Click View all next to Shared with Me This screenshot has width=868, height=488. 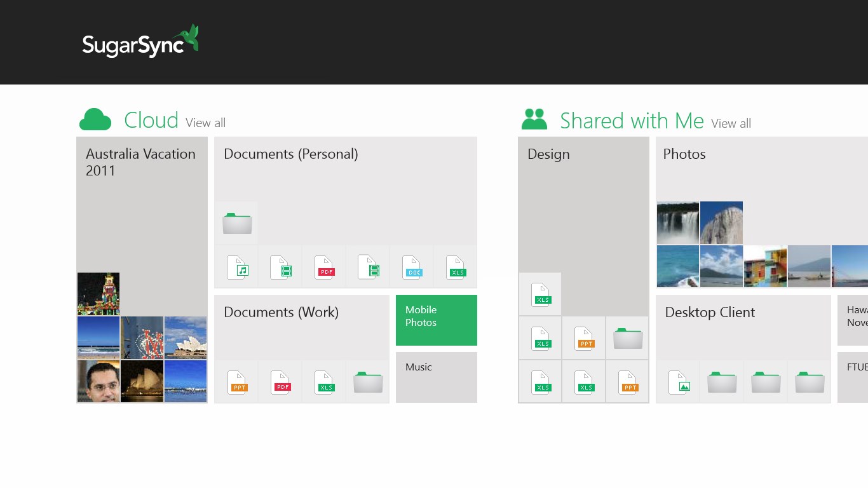pos(731,123)
